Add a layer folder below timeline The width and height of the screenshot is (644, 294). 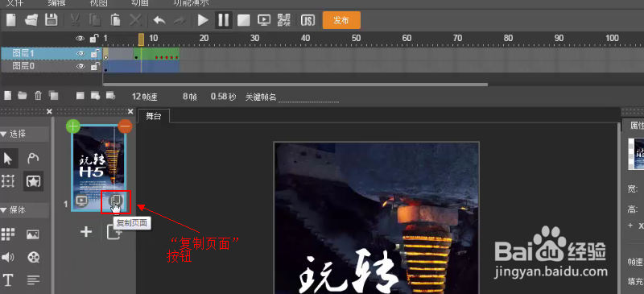point(23,96)
